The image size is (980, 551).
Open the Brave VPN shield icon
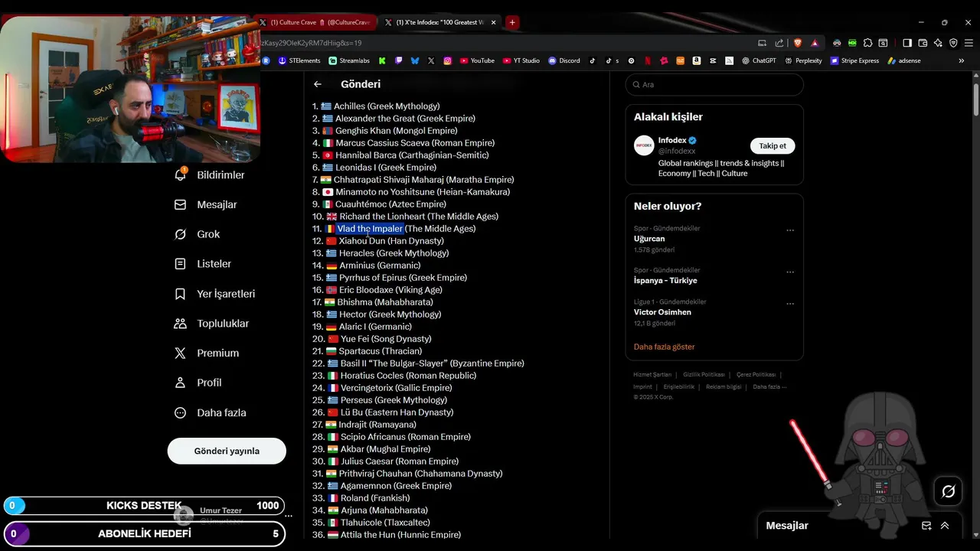point(953,43)
